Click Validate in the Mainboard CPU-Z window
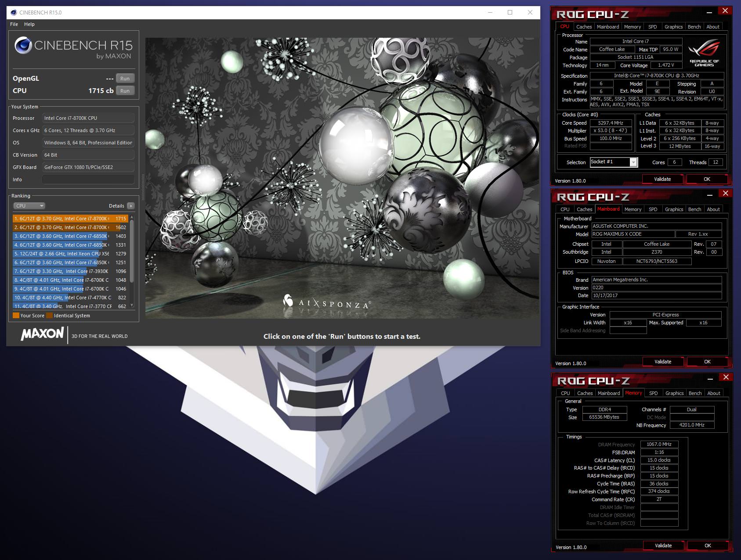 click(663, 362)
